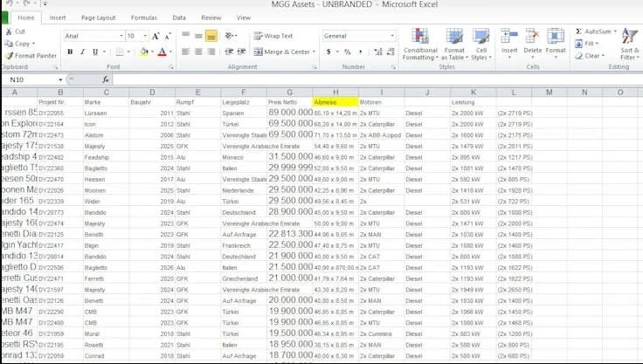Open the Data tab
This screenshot has width=643, height=364.
click(x=179, y=18)
